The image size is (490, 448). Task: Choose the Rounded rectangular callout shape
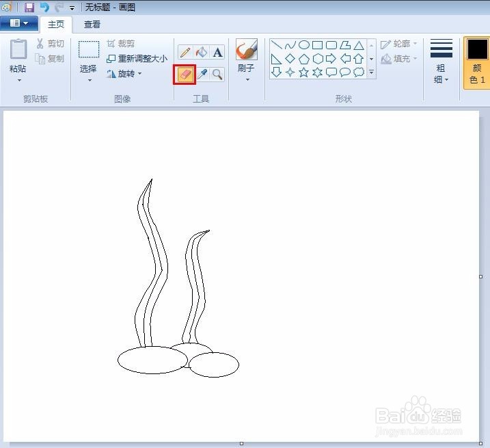331,73
